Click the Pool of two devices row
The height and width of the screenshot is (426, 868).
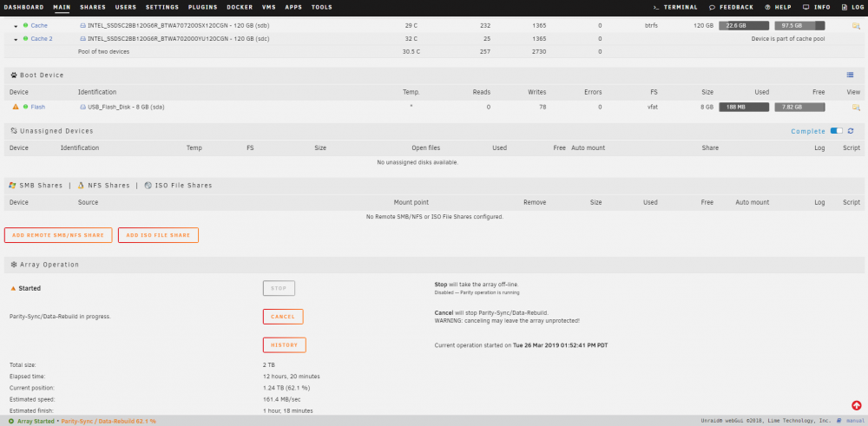(434, 51)
